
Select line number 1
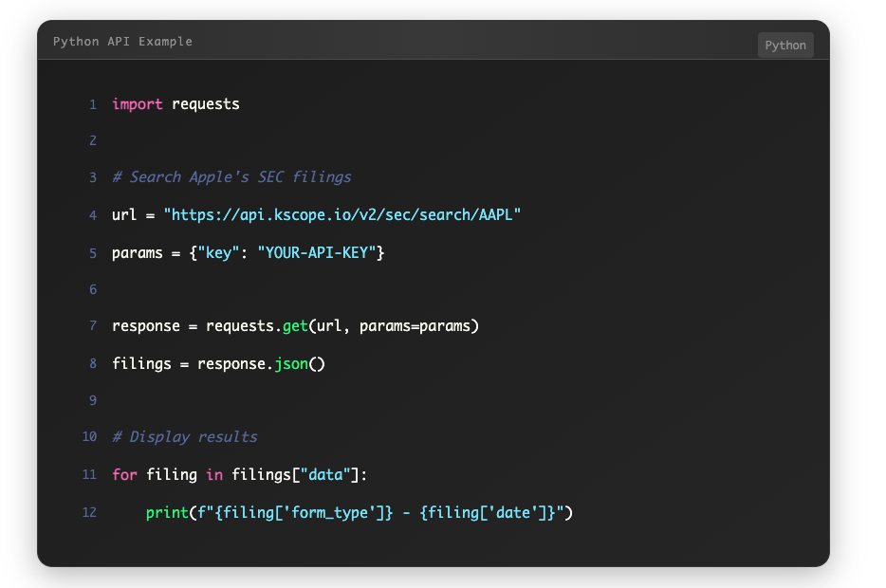(x=92, y=103)
